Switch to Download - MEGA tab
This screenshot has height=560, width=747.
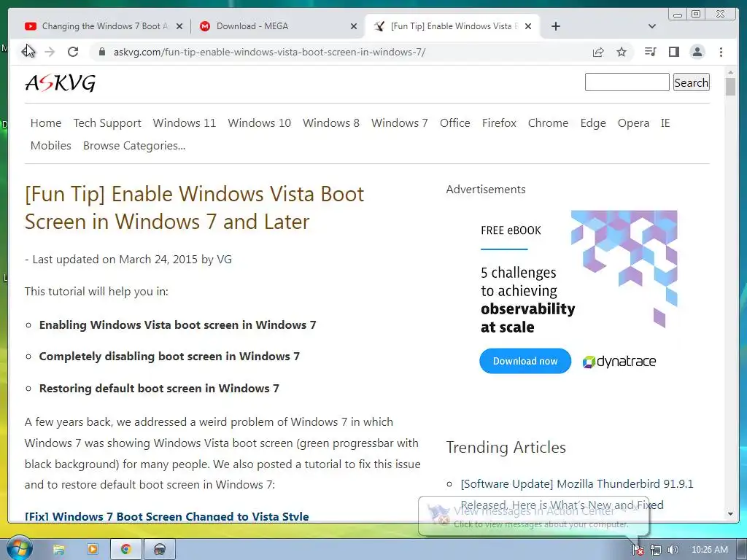point(278,26)
